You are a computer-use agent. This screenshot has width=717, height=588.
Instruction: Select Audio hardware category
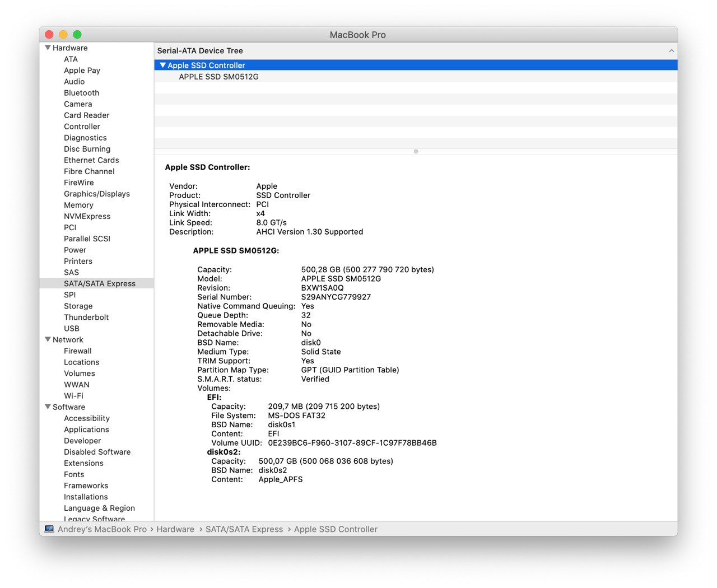click(x=74, y=82)
